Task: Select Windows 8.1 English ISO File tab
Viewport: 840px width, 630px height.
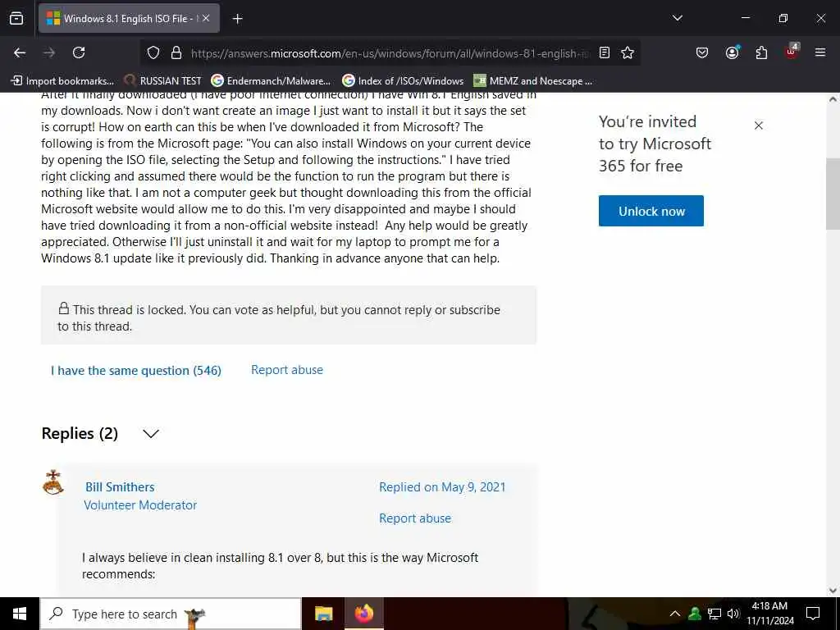Action: click(129, 18)
